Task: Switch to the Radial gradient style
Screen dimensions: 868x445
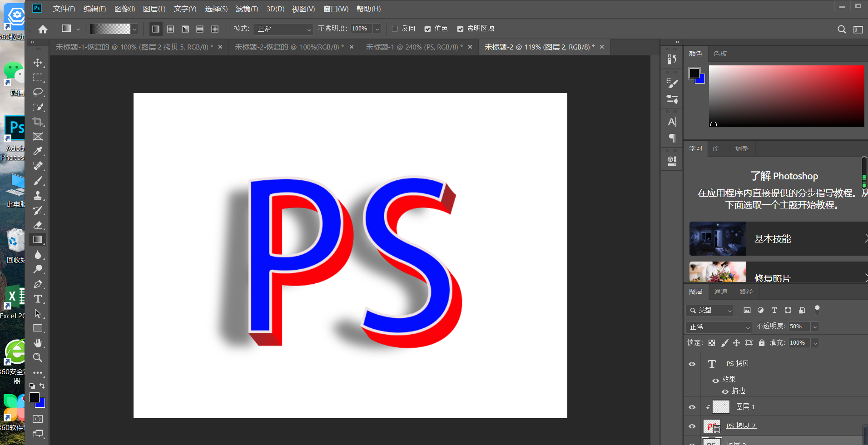Action: point(170,29)
